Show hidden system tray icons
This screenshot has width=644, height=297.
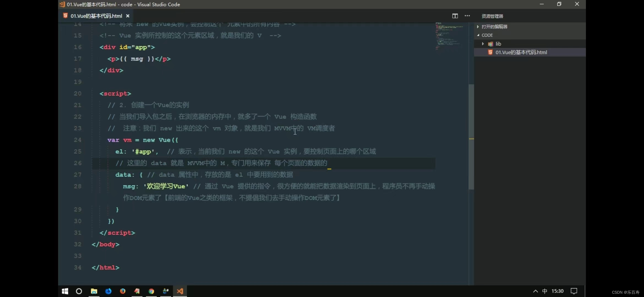click(535, 291)
